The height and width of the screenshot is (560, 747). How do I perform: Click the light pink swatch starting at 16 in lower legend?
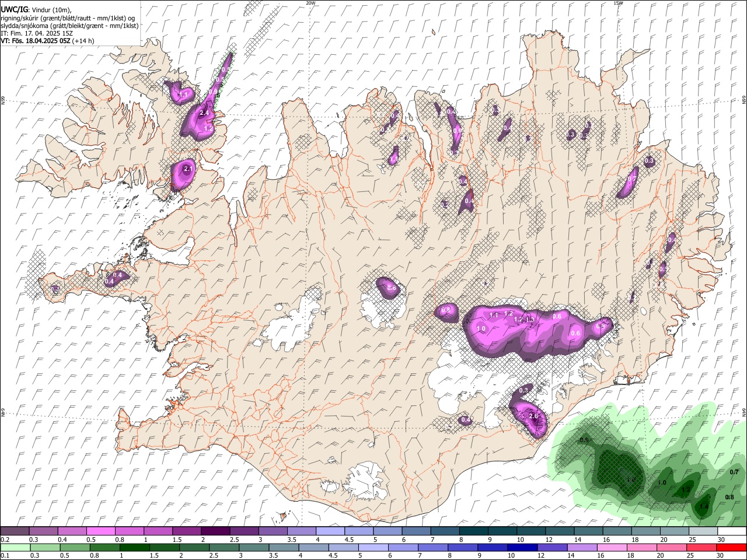[612, 547]
